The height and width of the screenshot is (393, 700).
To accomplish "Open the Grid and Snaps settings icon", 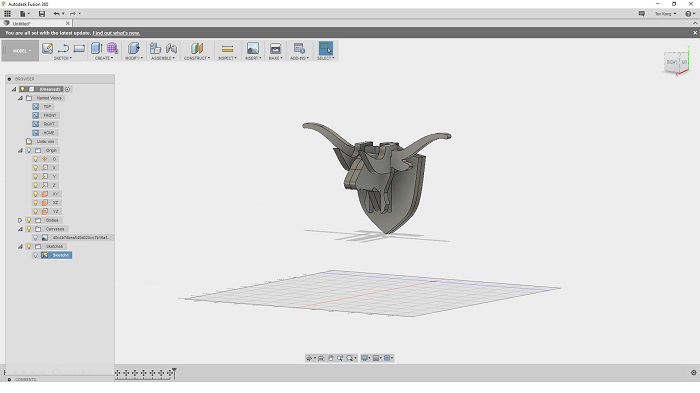I will click(x=376, y=358).
